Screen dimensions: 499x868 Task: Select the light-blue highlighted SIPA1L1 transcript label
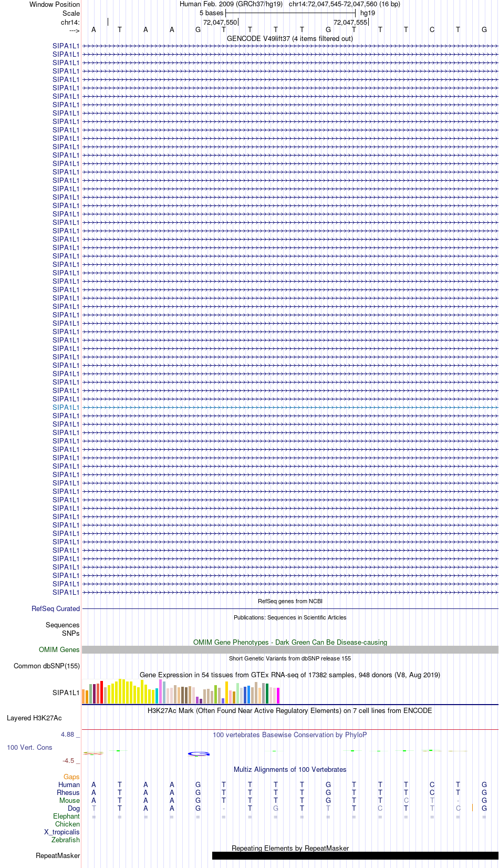pos(66,407)
